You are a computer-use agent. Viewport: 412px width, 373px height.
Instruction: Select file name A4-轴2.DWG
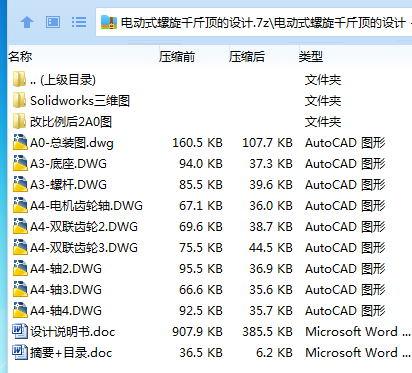click(x=66, y=269)
